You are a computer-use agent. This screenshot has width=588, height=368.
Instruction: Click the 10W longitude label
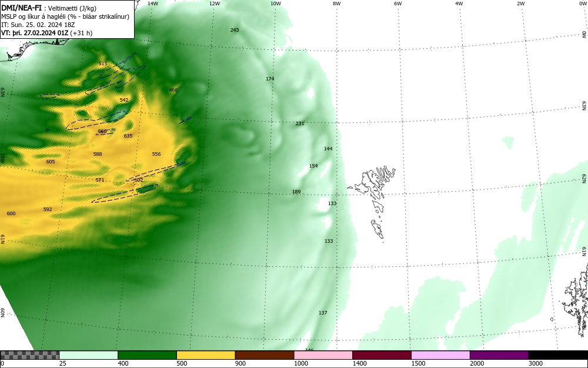pos(276,4)
